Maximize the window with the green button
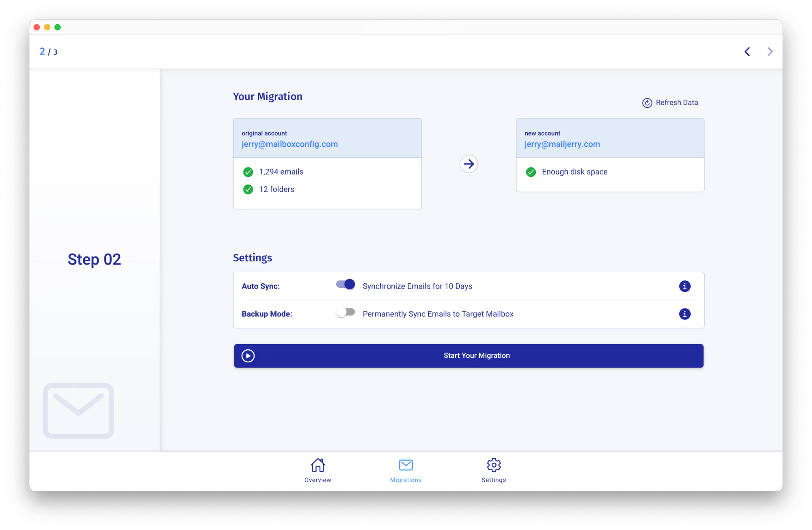Screen dimensions: 812x530 (58, 27)
